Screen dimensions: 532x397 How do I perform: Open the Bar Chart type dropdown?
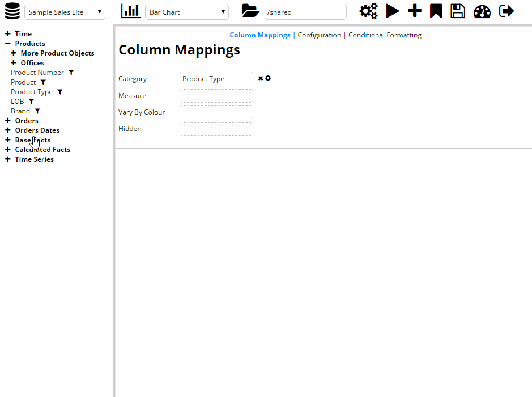pyautogui.click(x=186, y=11)
